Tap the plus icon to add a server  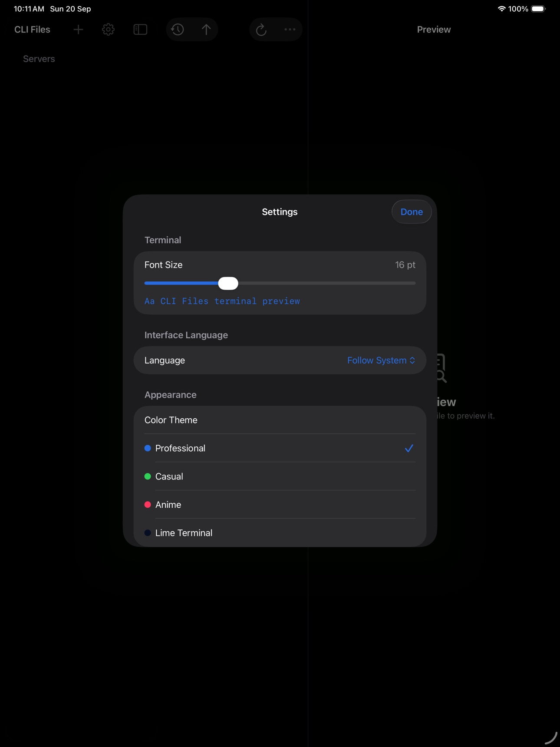pyautogui.click(x=78, y=30)
